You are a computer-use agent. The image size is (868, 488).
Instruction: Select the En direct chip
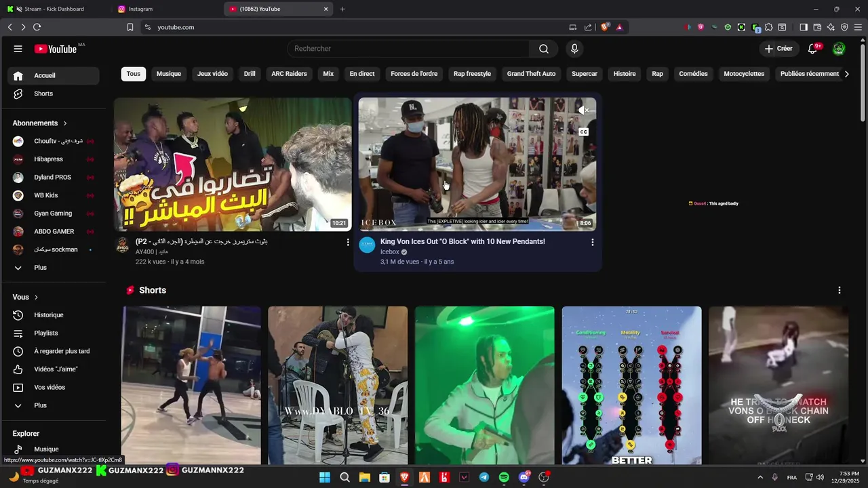[362, 74]
